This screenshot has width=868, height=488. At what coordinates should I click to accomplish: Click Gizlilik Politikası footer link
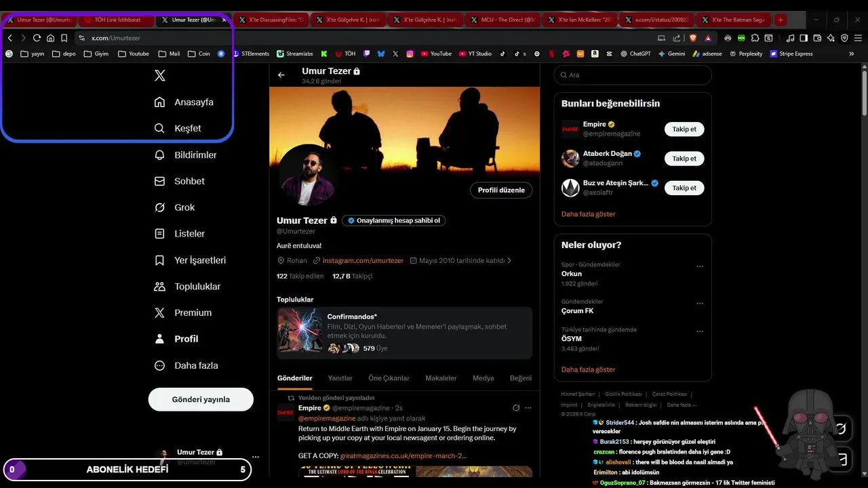[623, 394]
